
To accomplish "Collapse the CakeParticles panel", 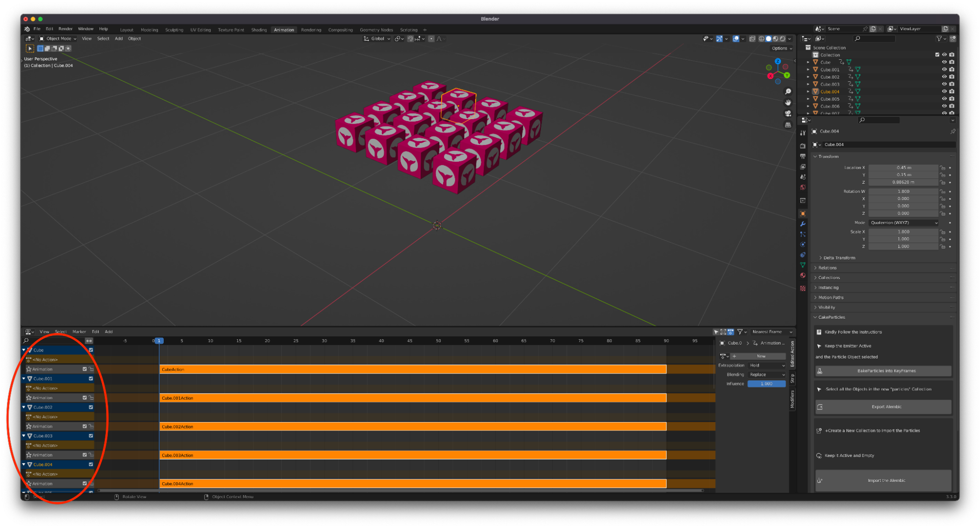I will 831,317.
